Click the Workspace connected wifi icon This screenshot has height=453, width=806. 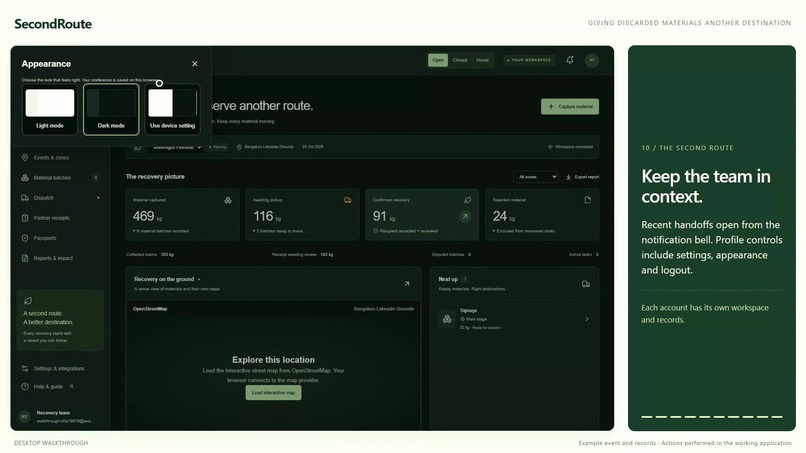click(x=550, y=147)
